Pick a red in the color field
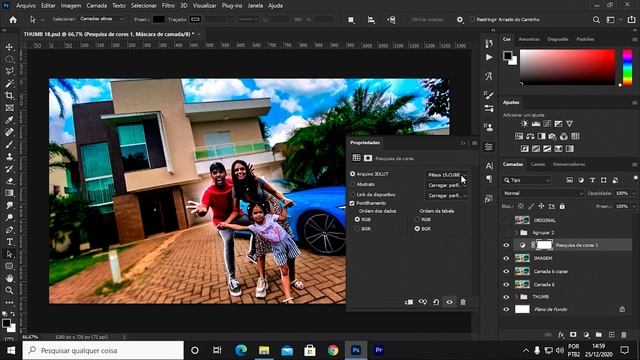Image resolution: width=640 pixels, height=360 pixels. [x=567, y=67]
